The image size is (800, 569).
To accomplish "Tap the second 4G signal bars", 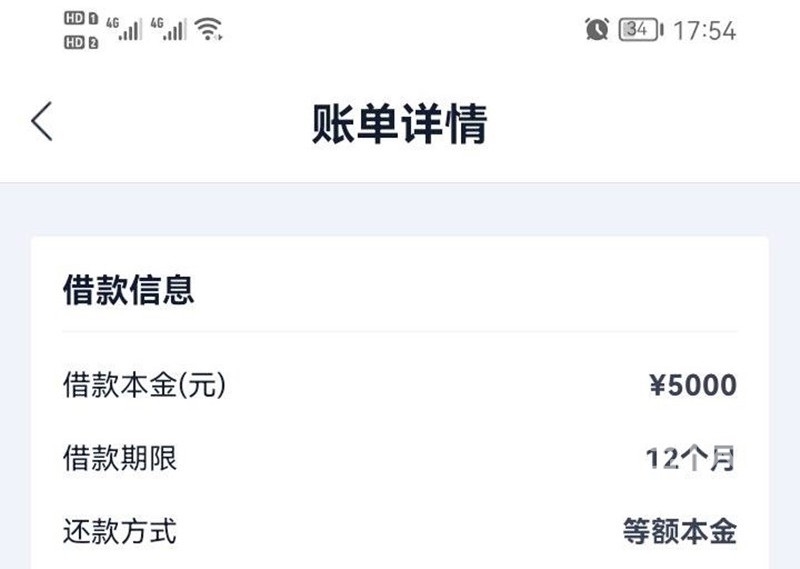I will tap(168, 29).
